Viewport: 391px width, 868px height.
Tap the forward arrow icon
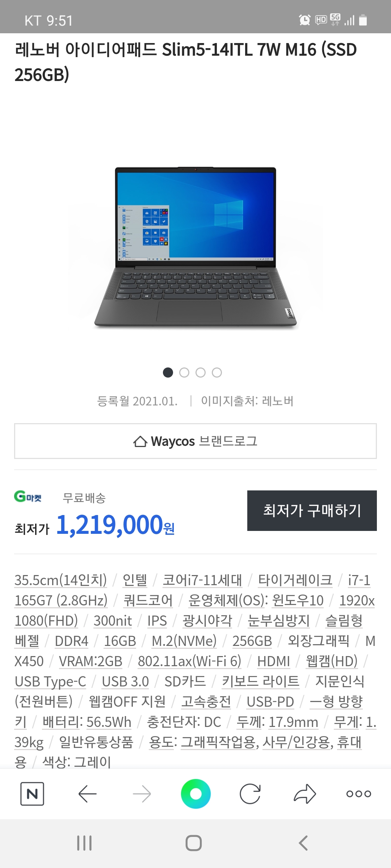click(142, 794)
